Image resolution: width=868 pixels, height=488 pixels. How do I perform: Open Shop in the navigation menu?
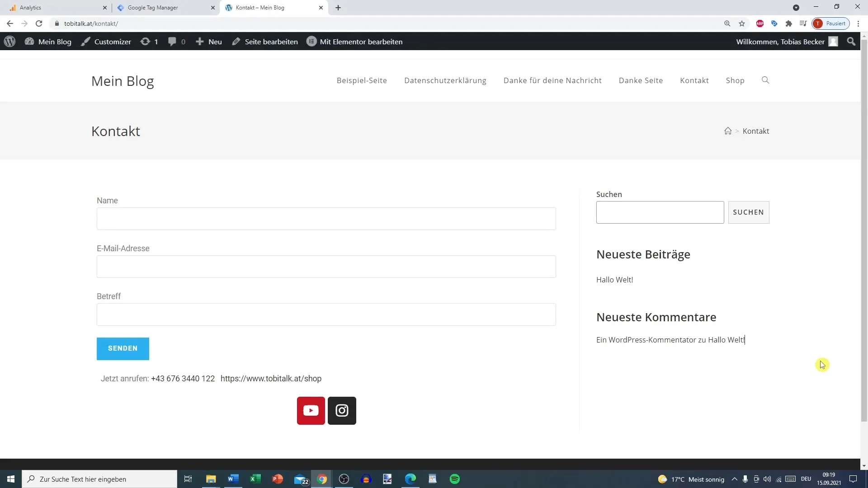(x=735, y=80)
